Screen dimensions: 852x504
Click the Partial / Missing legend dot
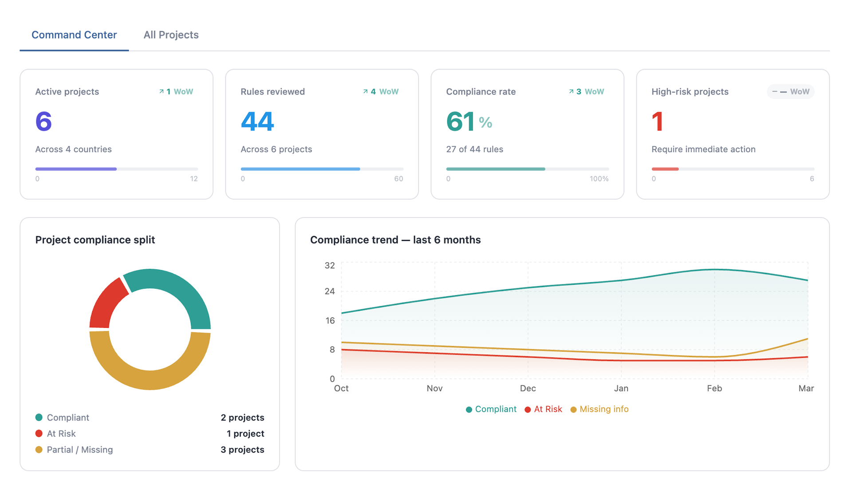pyautogui.click(x=39, y=449)
